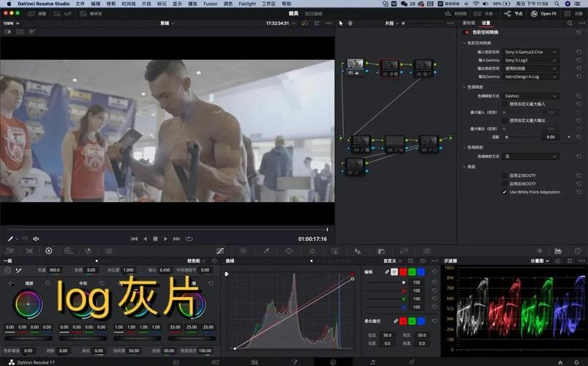
Task: Reset the 输入Gamma parameter
Action: (578, 60)
